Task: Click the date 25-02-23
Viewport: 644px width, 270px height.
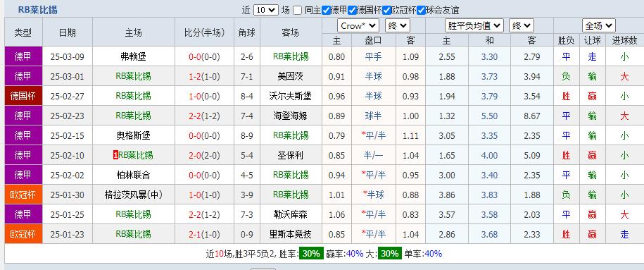Action: pyautogui.click(x=68, y=116)
